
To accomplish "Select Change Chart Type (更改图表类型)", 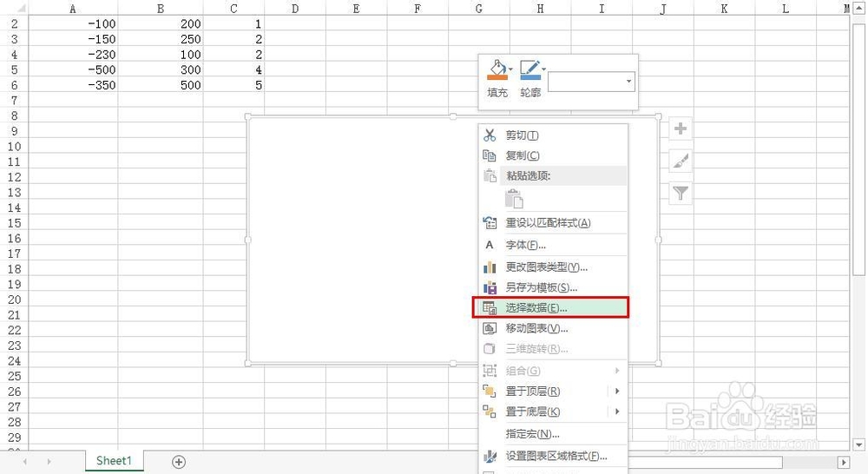I will pyautogui.click(x=552, y=267).
